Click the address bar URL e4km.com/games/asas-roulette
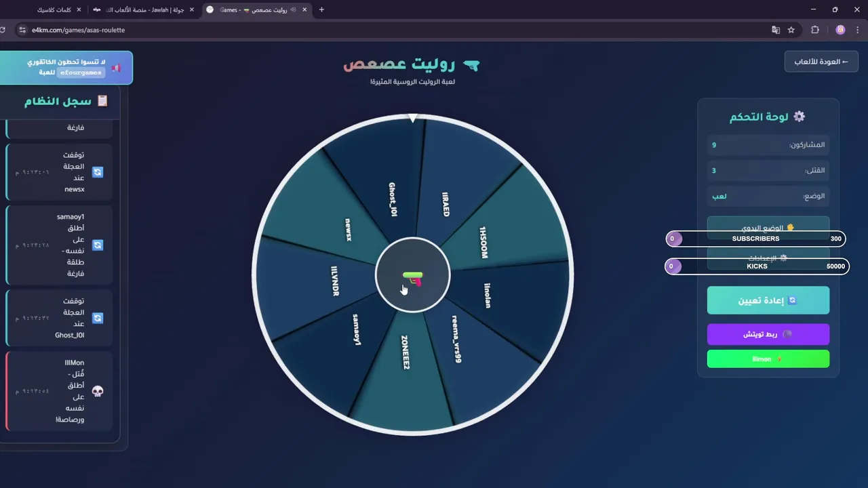 (x=78, y=30)
